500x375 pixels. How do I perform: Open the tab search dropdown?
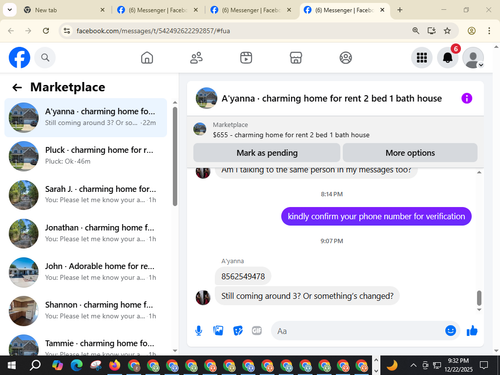(x=10, y=10)
